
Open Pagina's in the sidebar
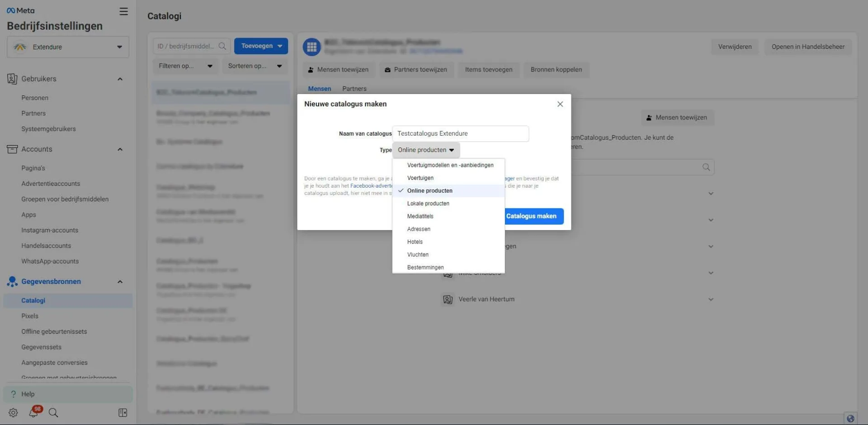click(33, 168)
